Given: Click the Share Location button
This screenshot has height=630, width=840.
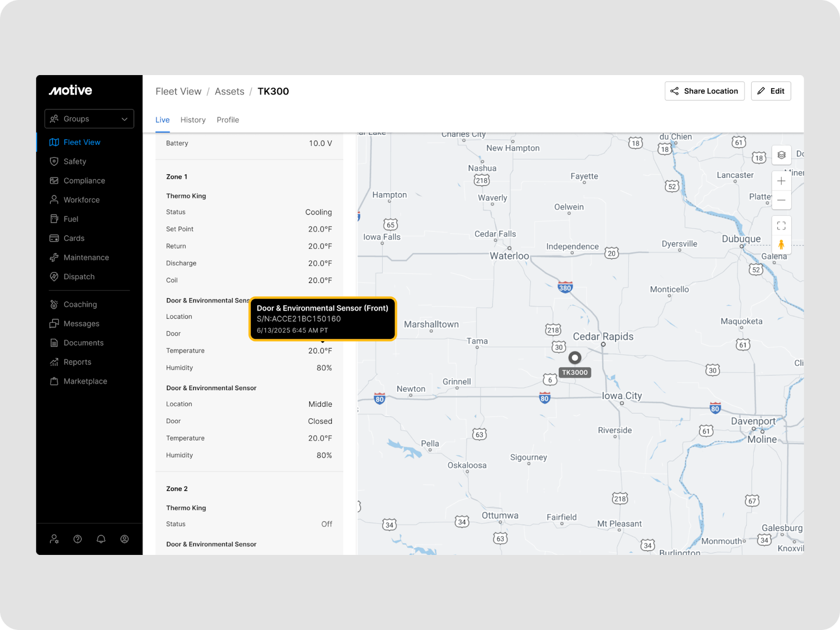Looking at the screenshot, I should click(704, 91).
